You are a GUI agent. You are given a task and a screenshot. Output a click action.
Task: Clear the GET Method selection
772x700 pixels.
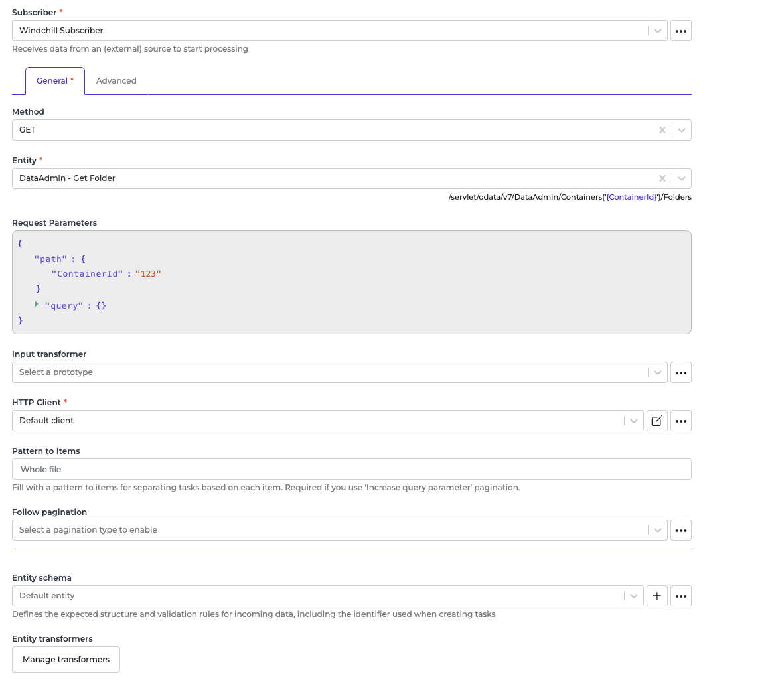coord(662,130)
